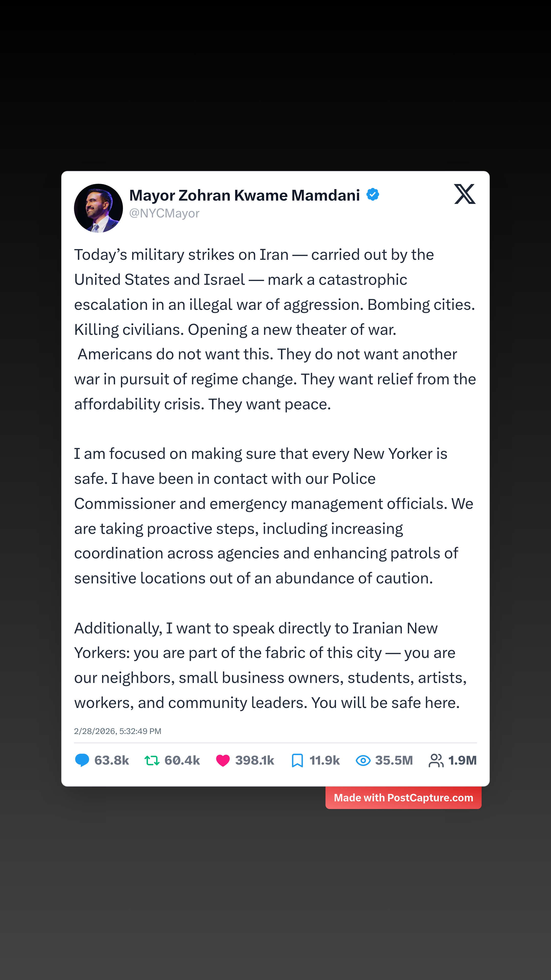Click the blue reply bubble icon

[82, 760]
